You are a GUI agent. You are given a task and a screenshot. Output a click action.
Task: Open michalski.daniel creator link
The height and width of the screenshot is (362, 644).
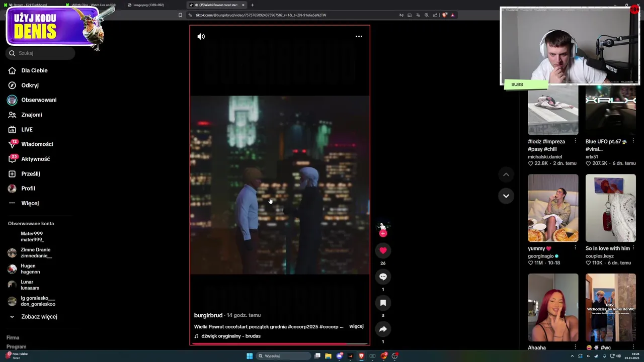[545, 157]
